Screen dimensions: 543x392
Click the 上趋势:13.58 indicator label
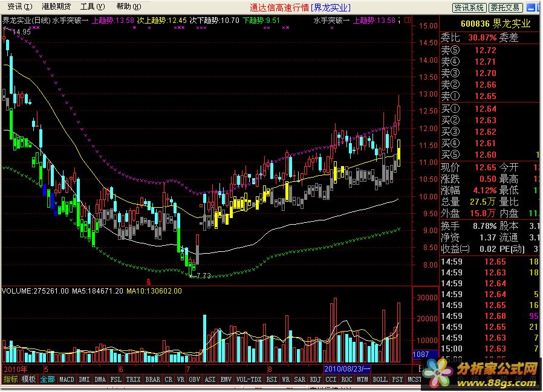pos(113,21)
